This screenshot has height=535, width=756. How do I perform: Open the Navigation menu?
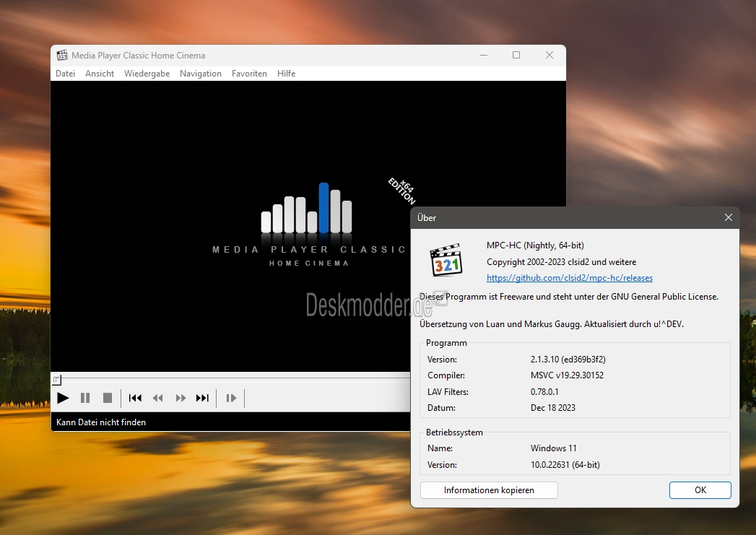click(201, 73)
